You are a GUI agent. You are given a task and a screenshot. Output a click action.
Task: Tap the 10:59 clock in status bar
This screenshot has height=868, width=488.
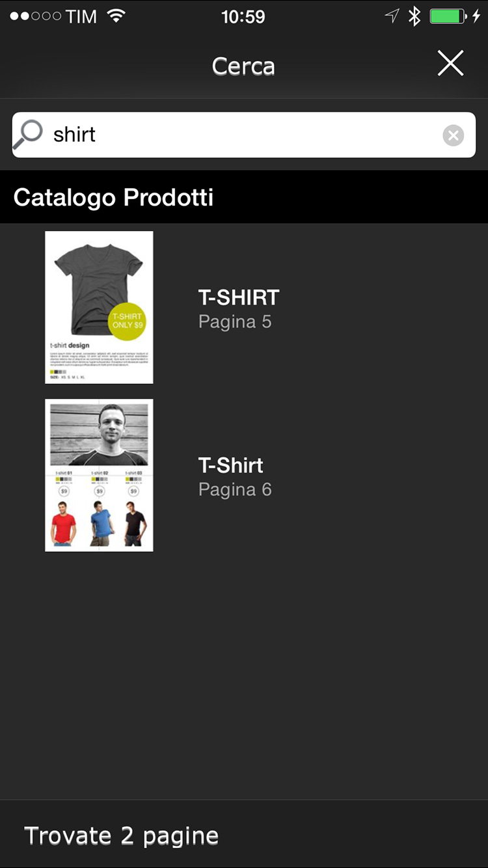coord(243,16)
